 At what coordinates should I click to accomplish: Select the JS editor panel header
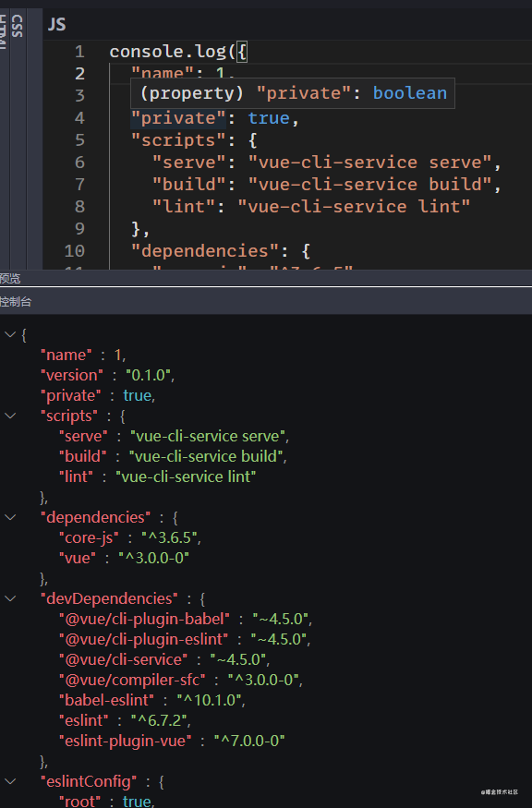point(56,24)
